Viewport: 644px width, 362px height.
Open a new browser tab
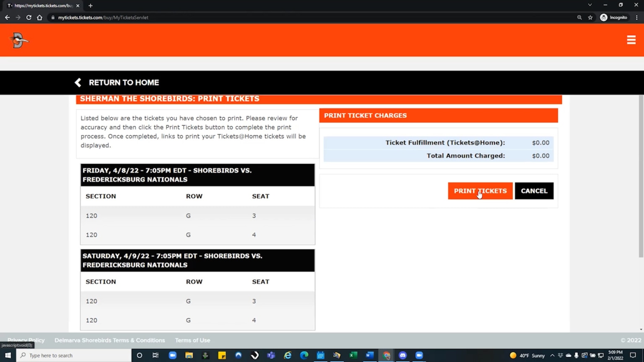91,5
